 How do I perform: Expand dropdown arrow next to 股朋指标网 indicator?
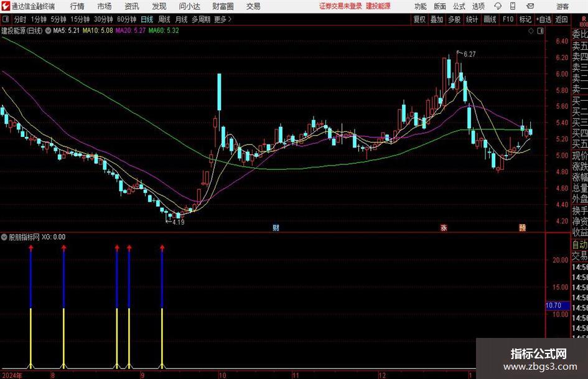[x=4, y=236]
